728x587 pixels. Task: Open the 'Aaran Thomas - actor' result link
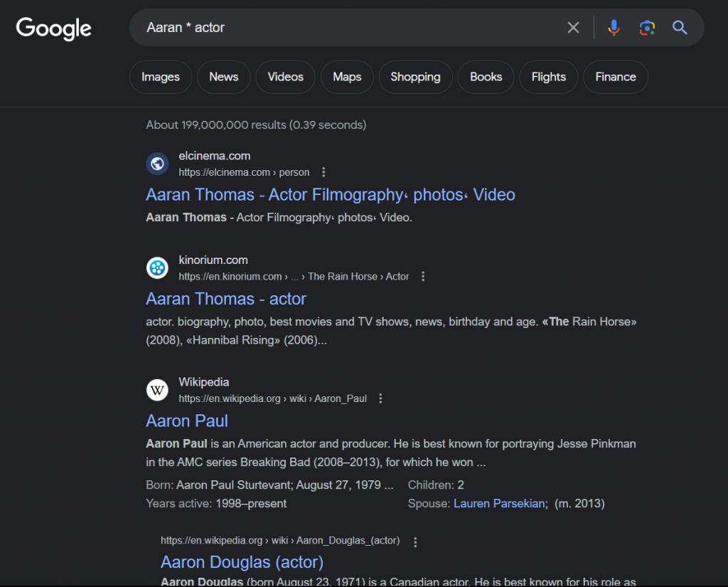pos(226,299)
